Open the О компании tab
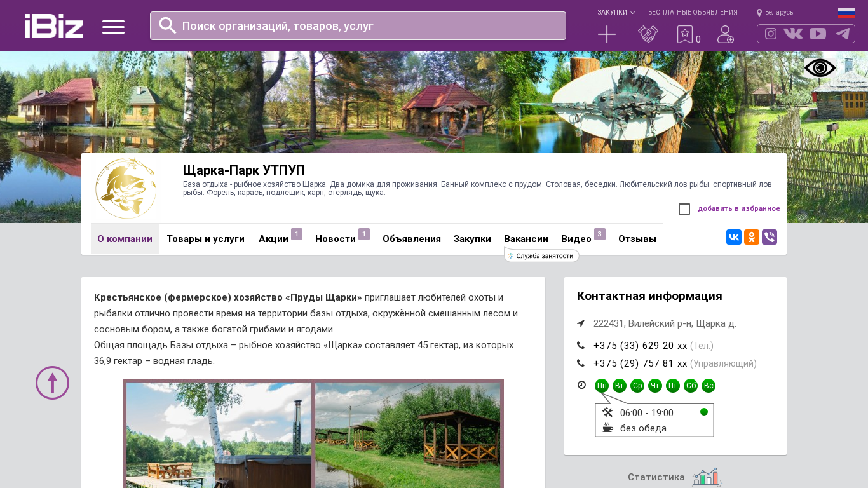868x488 pixels. (125, 239)
